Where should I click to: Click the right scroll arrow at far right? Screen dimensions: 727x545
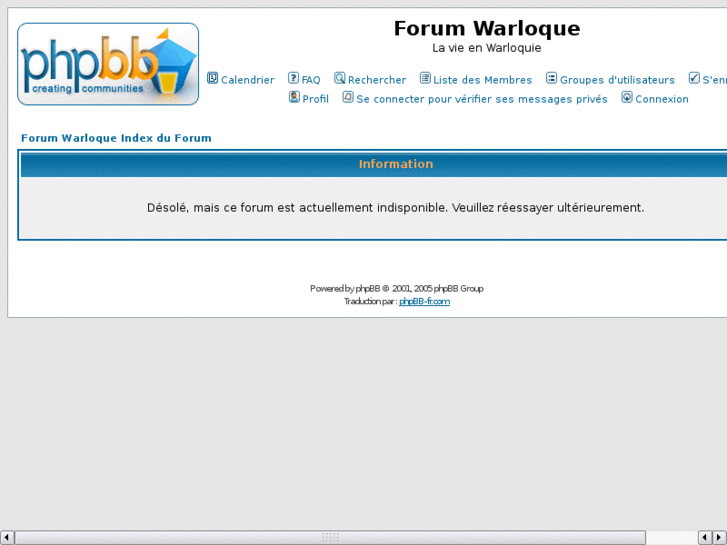point(719,538)
